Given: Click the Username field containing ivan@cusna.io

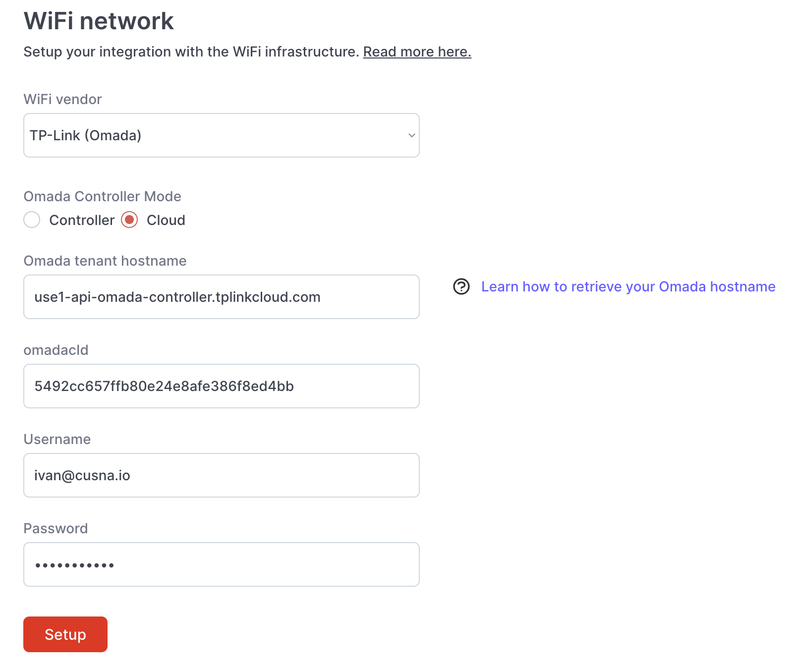Looking at the screenshot, I should pyautogui.click(x=221, y=475).
